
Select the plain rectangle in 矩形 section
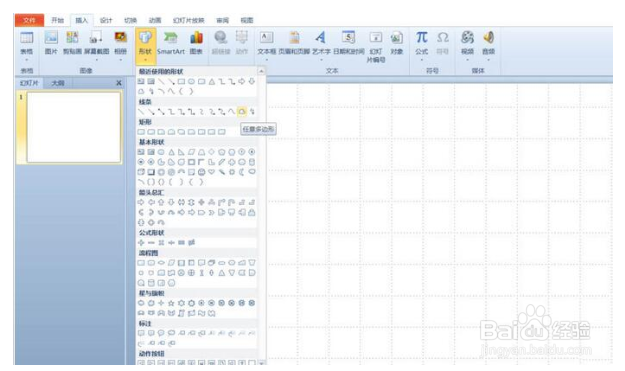141,132
